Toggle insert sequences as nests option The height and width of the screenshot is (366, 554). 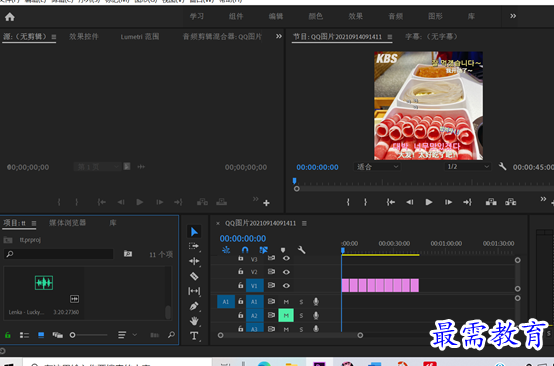tap(226, 250)
